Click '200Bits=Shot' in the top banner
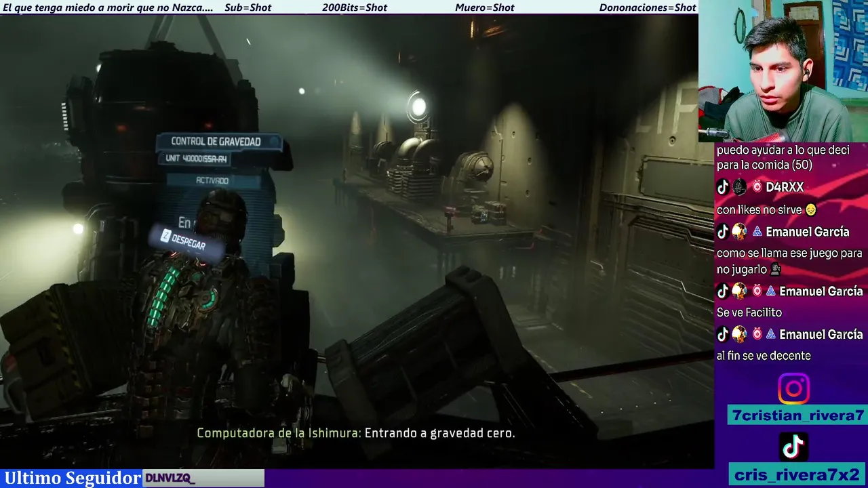Viewport: 868px width, 488px height. [355, 7]
